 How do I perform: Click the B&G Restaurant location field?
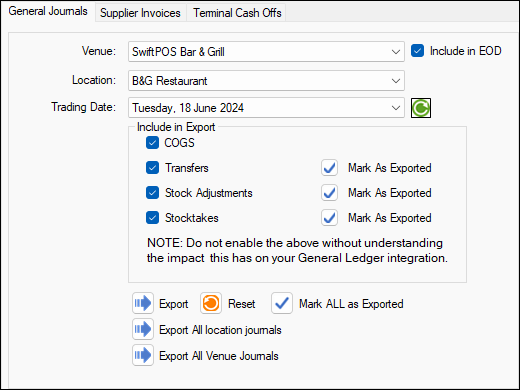(266, 81)
